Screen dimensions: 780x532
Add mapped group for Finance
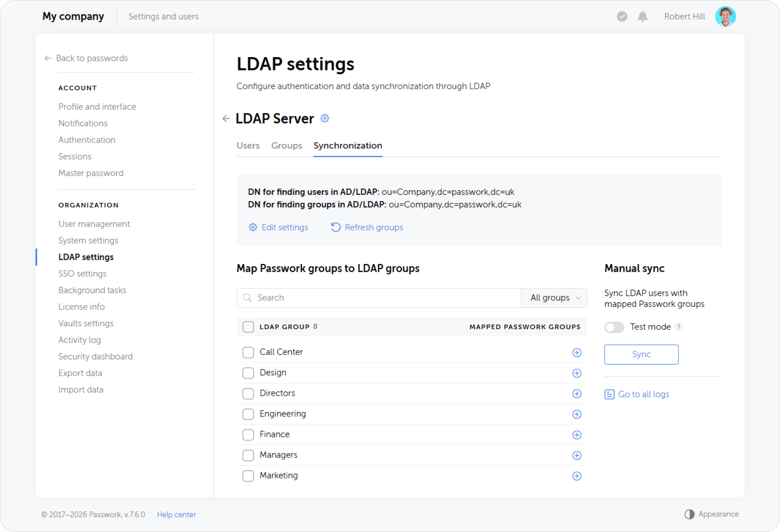pos(577,435)
